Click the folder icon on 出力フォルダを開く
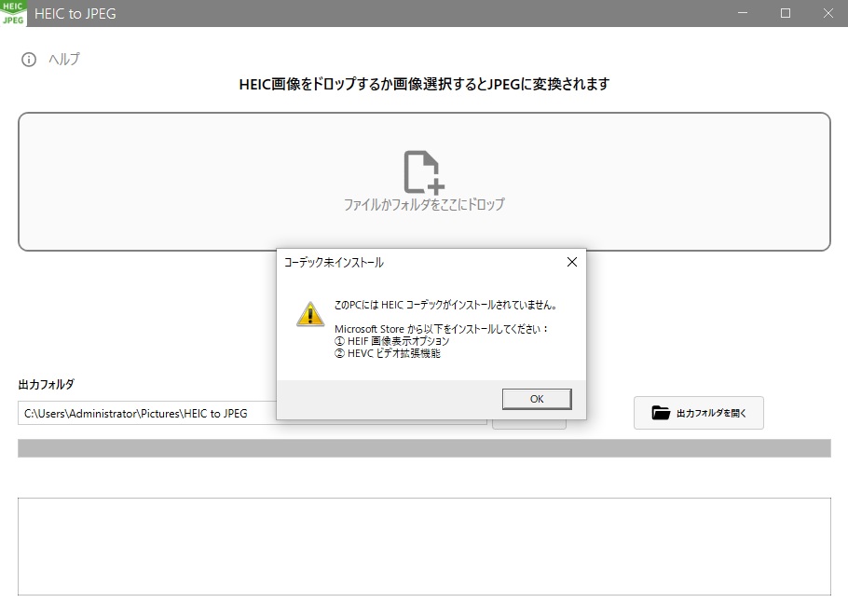Viewport: 848px width, 616px height. click(x=661, y=413)
